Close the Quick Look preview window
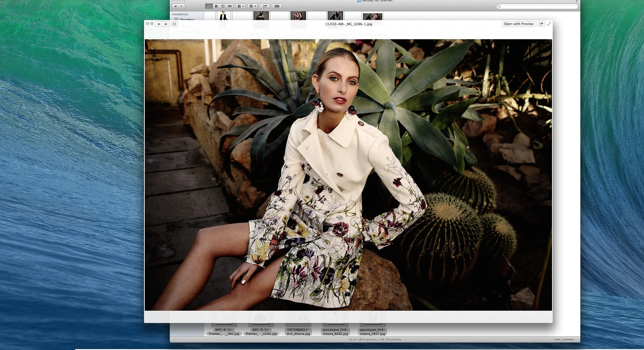The width and height of the screenshot is (644, 350). [x=148, y=24]
